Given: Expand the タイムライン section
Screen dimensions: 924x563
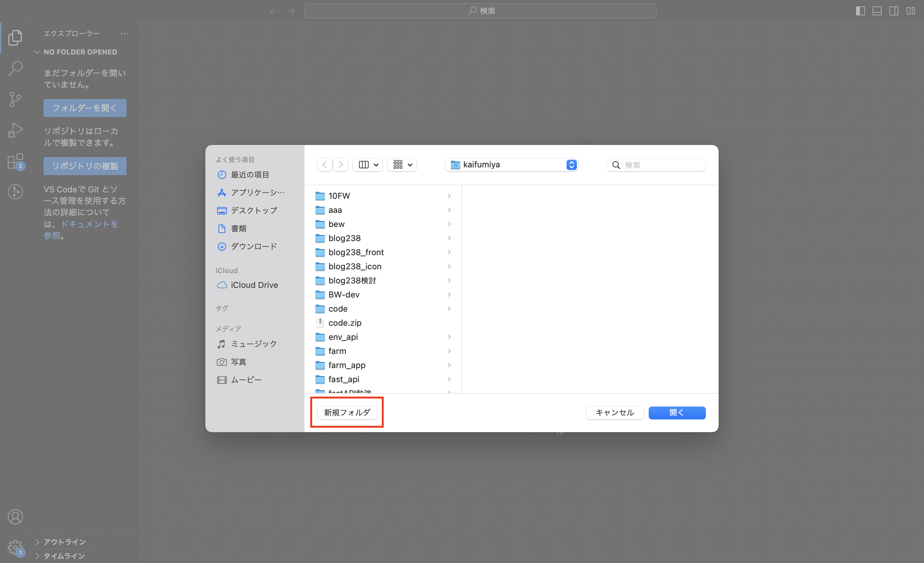Looking at the screenshot, I should [x=85, y=556].
